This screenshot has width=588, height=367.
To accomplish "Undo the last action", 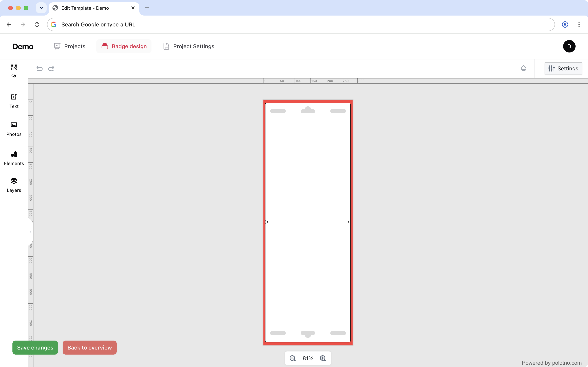I will pos(40,69).
